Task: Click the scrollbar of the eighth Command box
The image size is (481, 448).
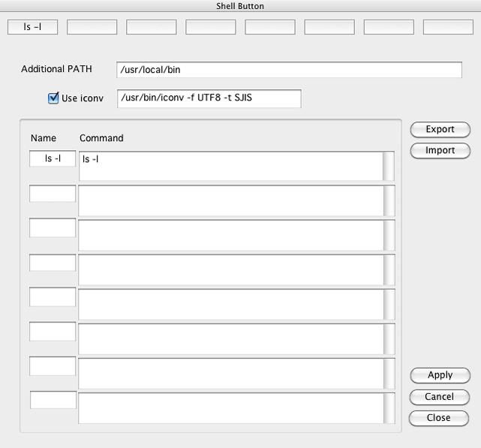Action: pyautogui.click(x=389, y=408)
